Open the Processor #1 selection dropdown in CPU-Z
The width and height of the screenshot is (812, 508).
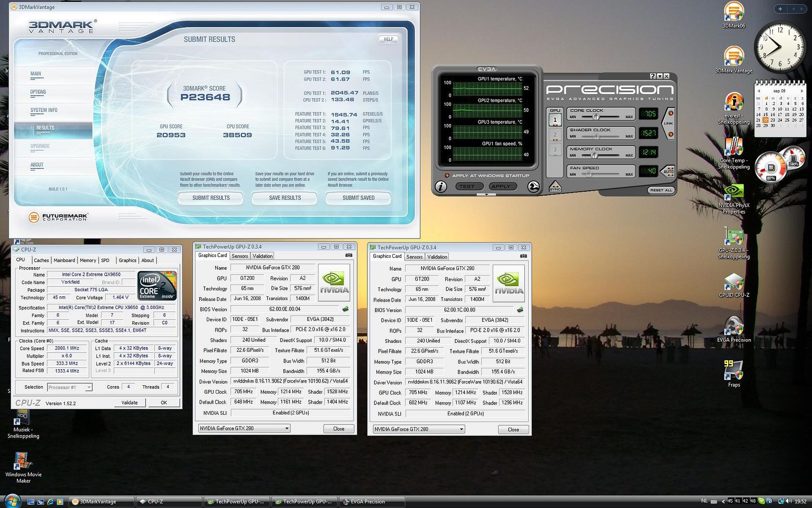pos(70,387)
